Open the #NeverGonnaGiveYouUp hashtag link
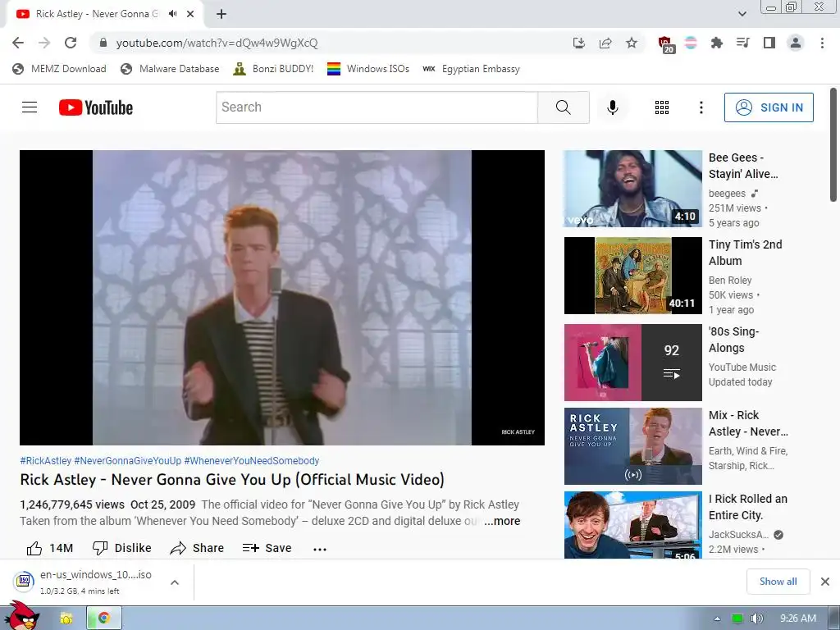The width and height of the screenshot is (840, 630). pos(127,461)
